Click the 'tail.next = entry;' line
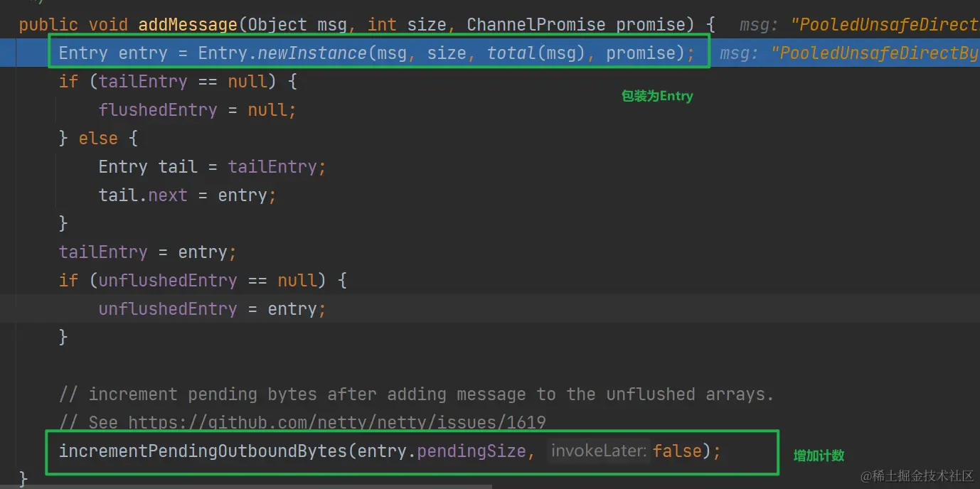 187,195
